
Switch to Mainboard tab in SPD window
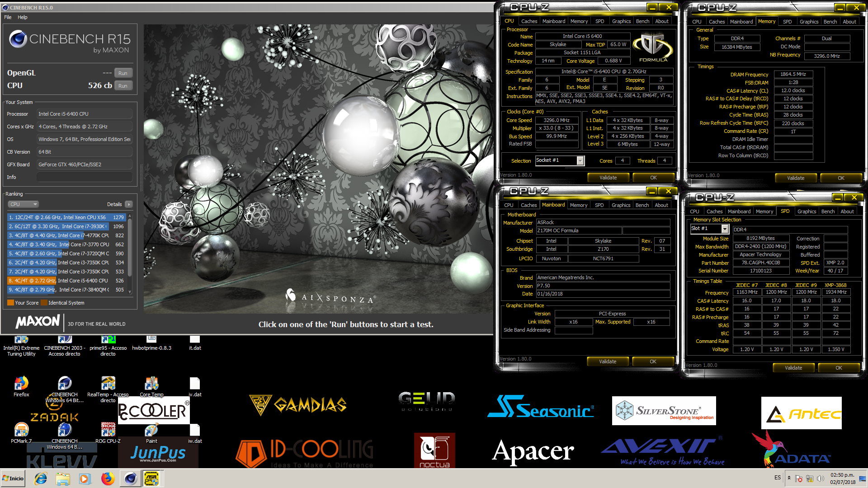(739, 211)
